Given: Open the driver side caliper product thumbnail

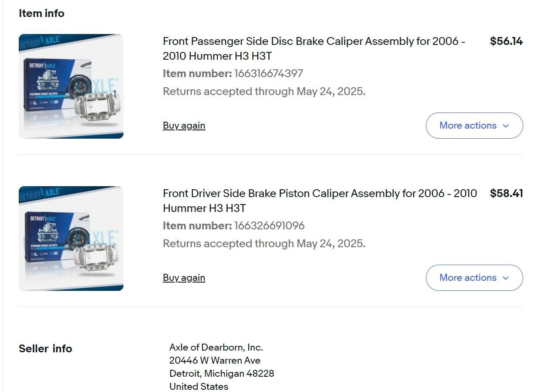Looking at the screenshot, I should tap(71, 239).
